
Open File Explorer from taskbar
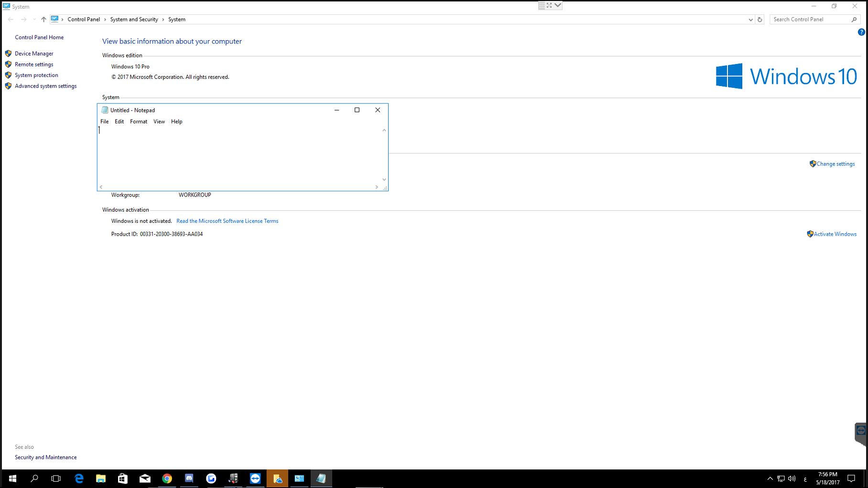pyautogui.click(x=101, y=478)
